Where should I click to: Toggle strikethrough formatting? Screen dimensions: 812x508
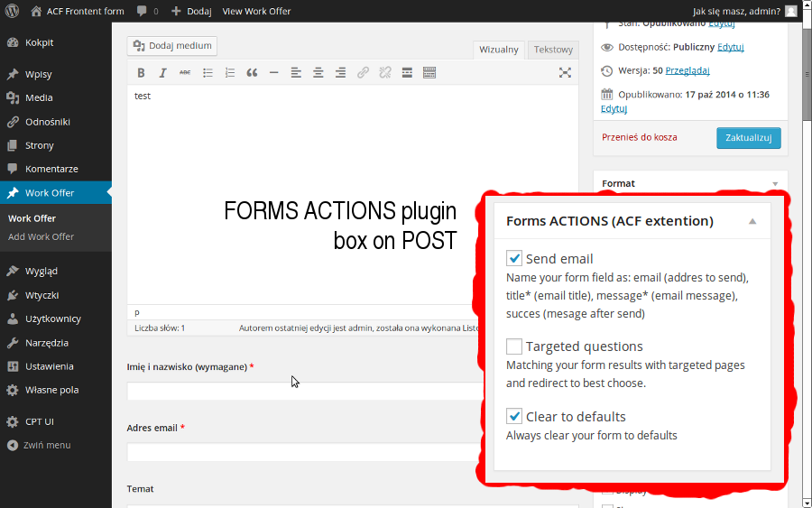click(x=185, y=73)
